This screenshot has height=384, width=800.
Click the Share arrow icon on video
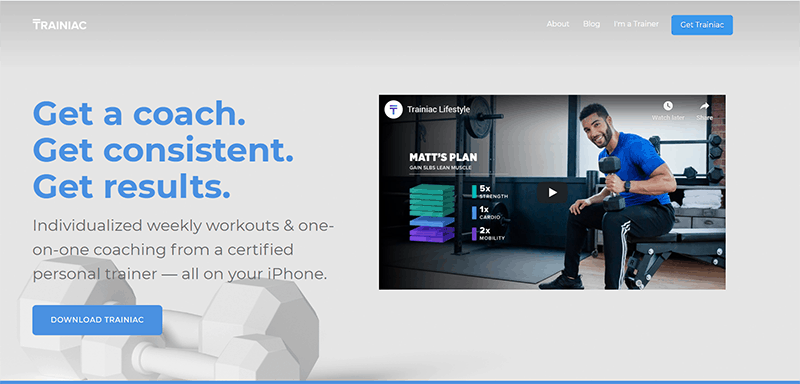coord(705,106)
